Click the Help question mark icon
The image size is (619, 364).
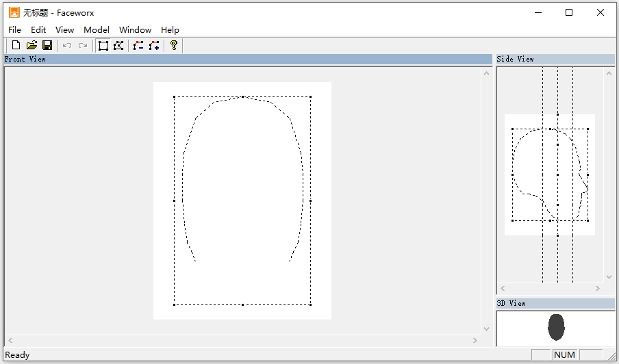(x=174, y=46)
